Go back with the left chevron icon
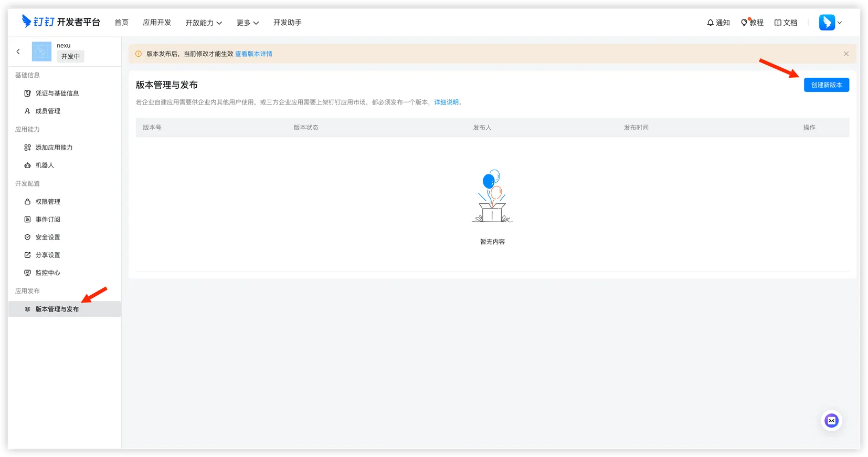 [18, 51]
